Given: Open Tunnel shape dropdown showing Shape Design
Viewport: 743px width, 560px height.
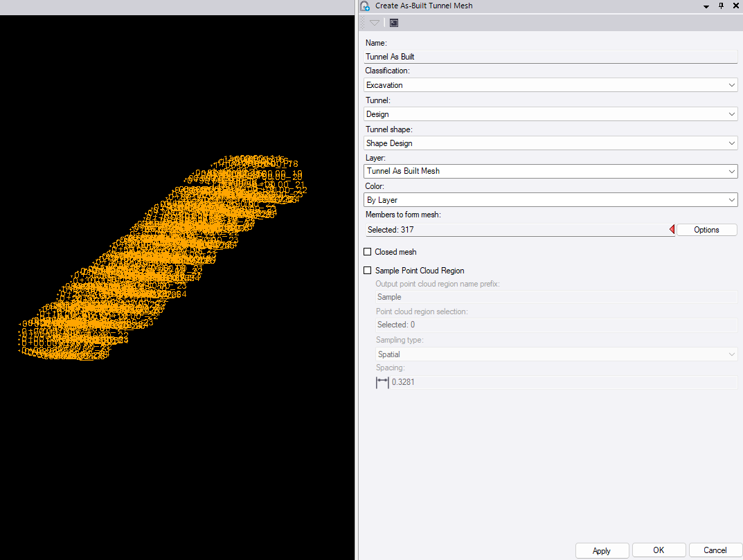Looking at the screenshot, I should tap(550, 143).
